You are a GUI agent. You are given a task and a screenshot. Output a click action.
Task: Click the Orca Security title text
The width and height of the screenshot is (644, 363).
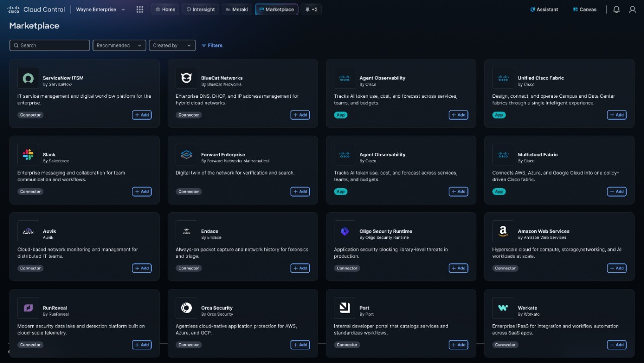[x=217, y=308]
